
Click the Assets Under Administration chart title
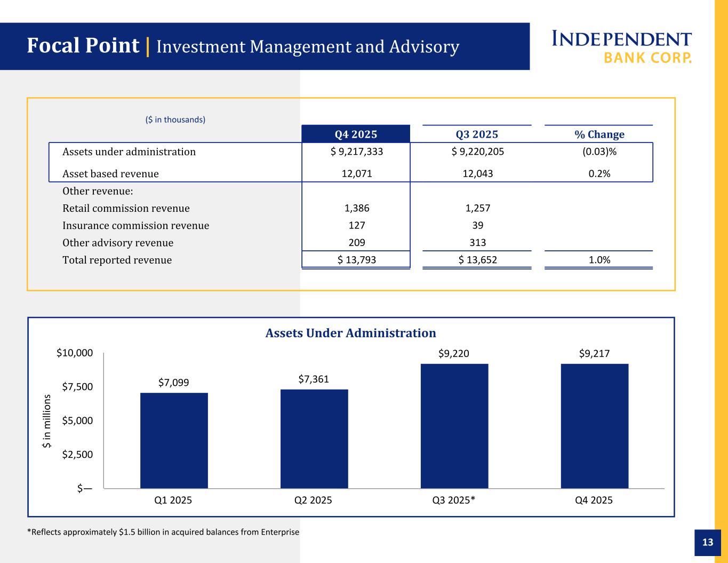pyautogui.click(x=350, y=333)
